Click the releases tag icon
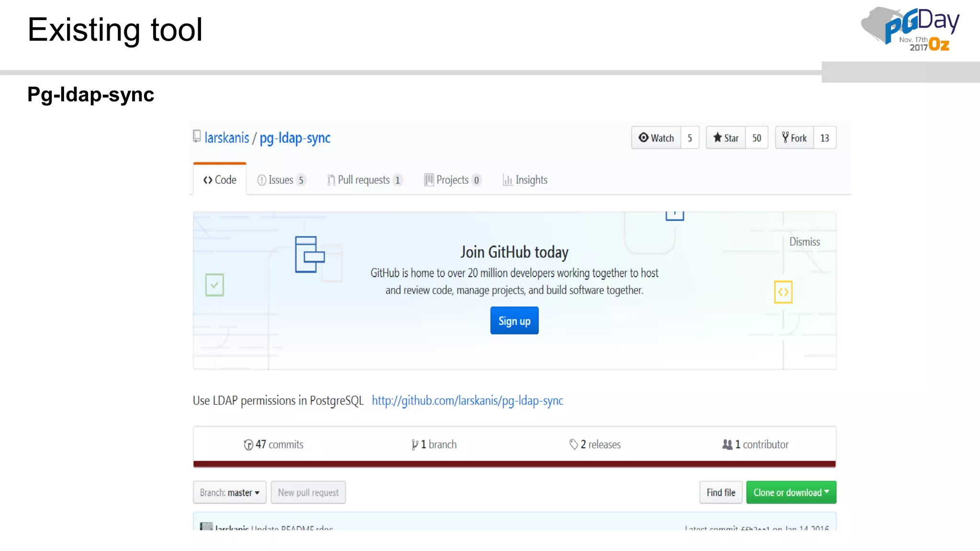Viewport: 980px width, 551px height. [574, 445]
